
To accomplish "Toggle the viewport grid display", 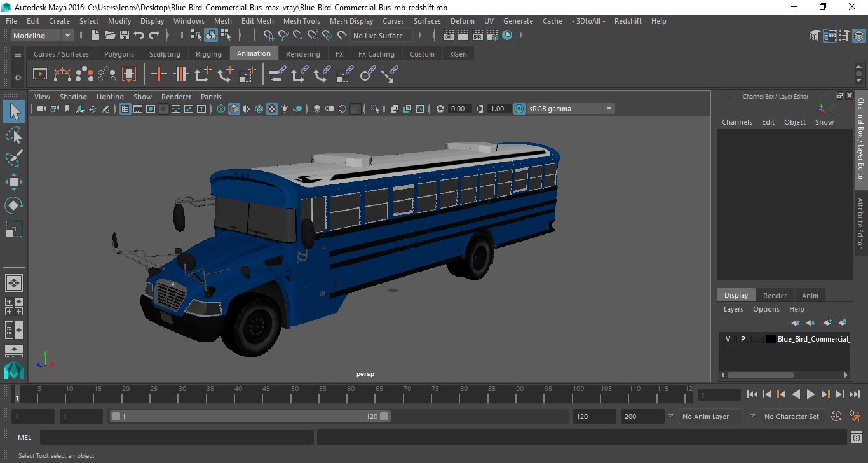I will (x=125, y=109).
